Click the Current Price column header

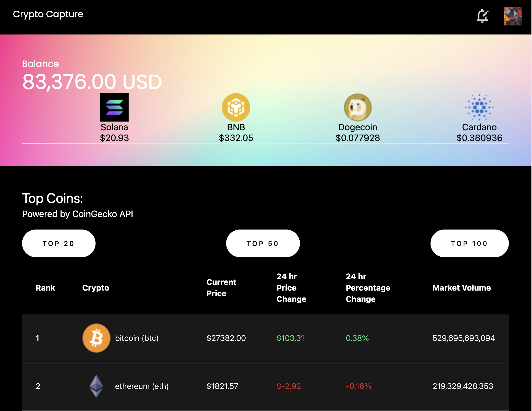[221, 288]
